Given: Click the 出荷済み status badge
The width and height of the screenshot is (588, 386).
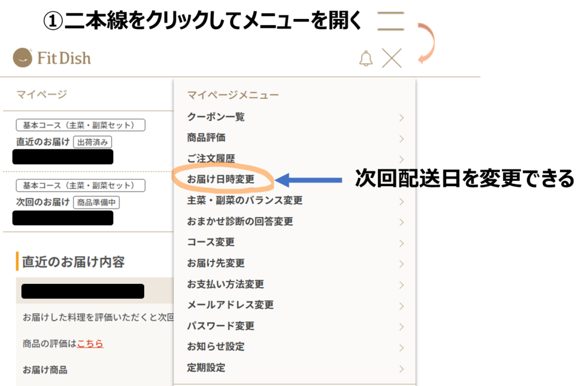Looking at the screenshot, I should [92, 142].
